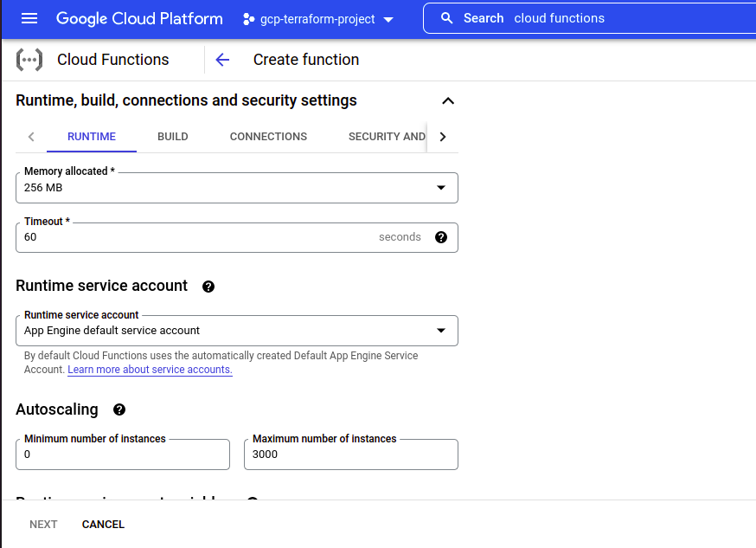Collapse the Runtime, build, connections settings section
756x548 pixels.
448,100
